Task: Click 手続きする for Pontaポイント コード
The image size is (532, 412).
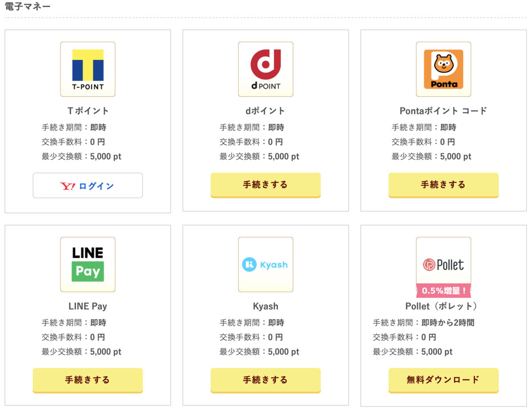Action: (443, 185)
